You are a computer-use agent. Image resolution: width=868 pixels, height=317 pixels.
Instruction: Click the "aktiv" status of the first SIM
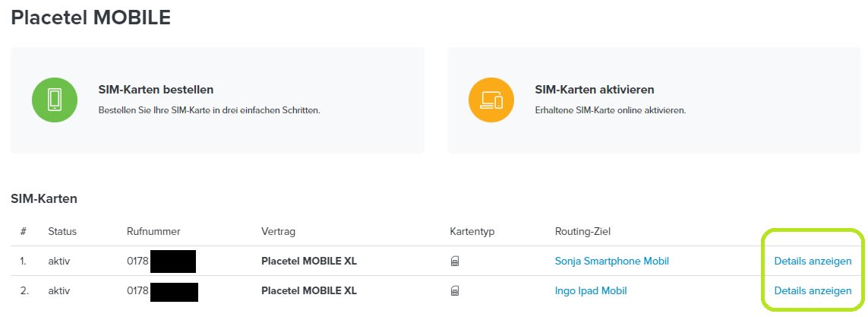click(59, 262)
